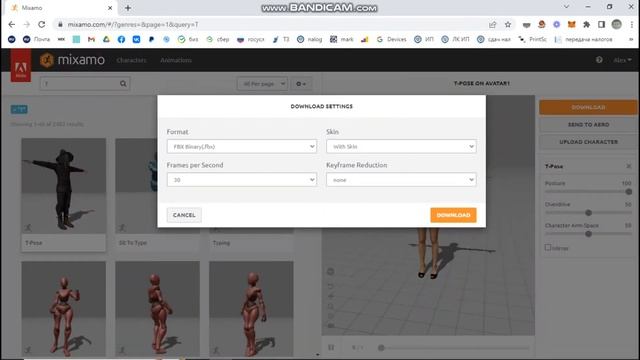640x360 pixels.
Task: Reload the page with the refresh icon
Action: [x=42, y=24]
